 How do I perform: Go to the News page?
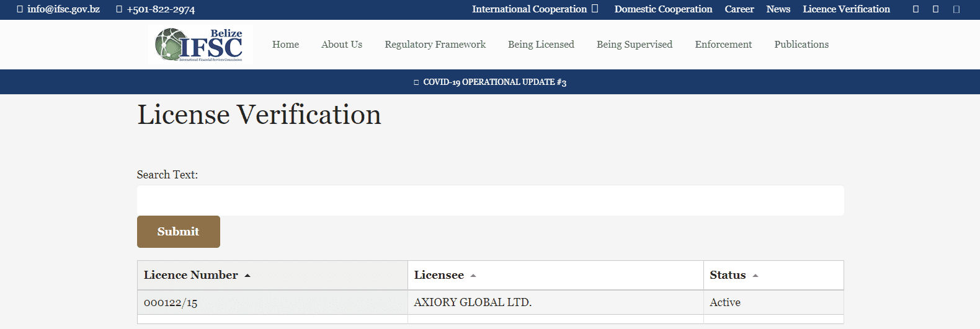(x=778, y=9)
